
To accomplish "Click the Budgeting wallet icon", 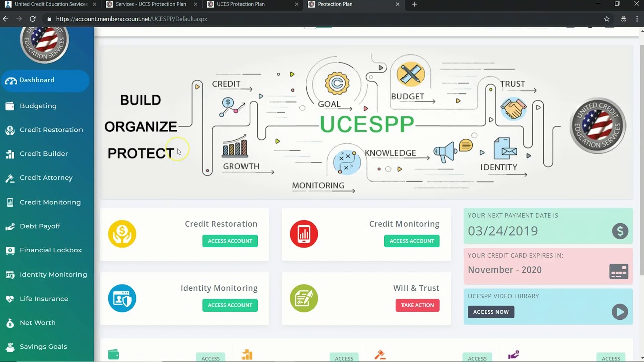I will point(10,106).
